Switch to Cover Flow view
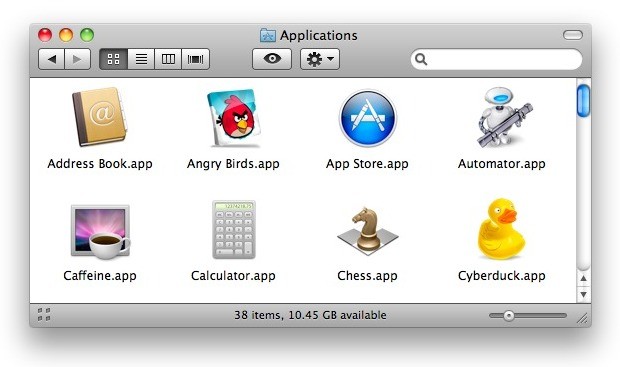This screenshot has width=620, height=367. coord(195,59)
